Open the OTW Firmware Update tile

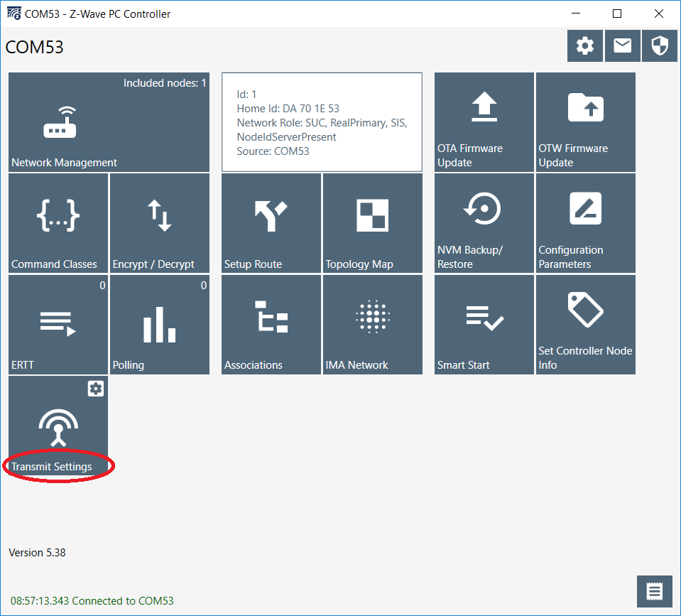coord(585,122)
